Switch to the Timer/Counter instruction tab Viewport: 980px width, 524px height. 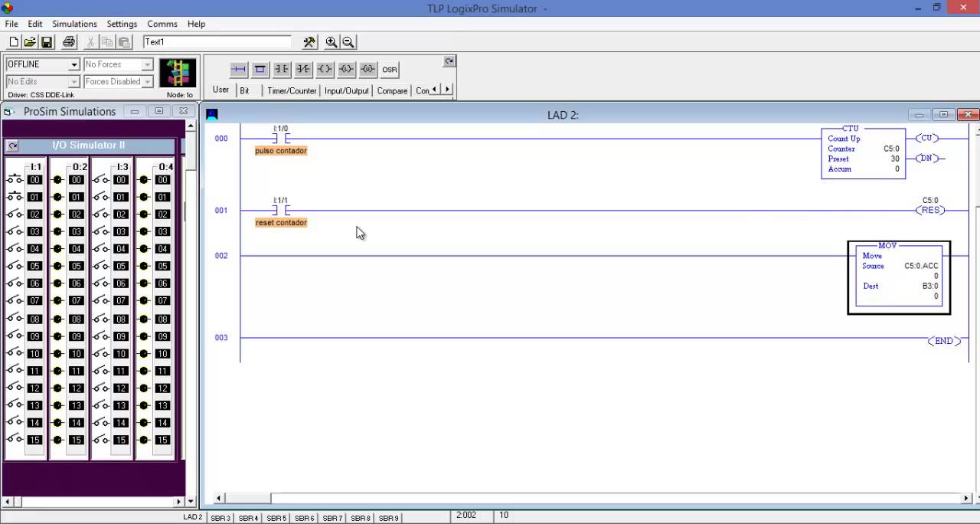pyautogui.click(x=292, y=90)
